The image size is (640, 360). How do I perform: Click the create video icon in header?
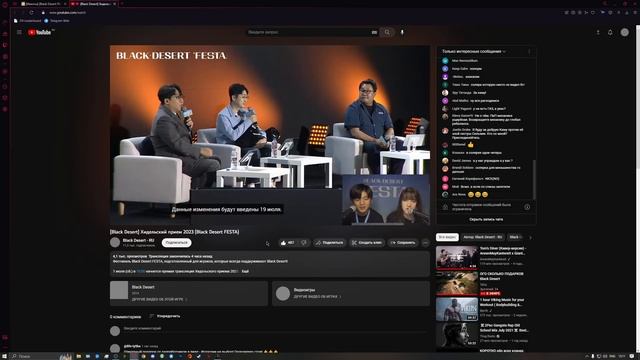point(598,32)
